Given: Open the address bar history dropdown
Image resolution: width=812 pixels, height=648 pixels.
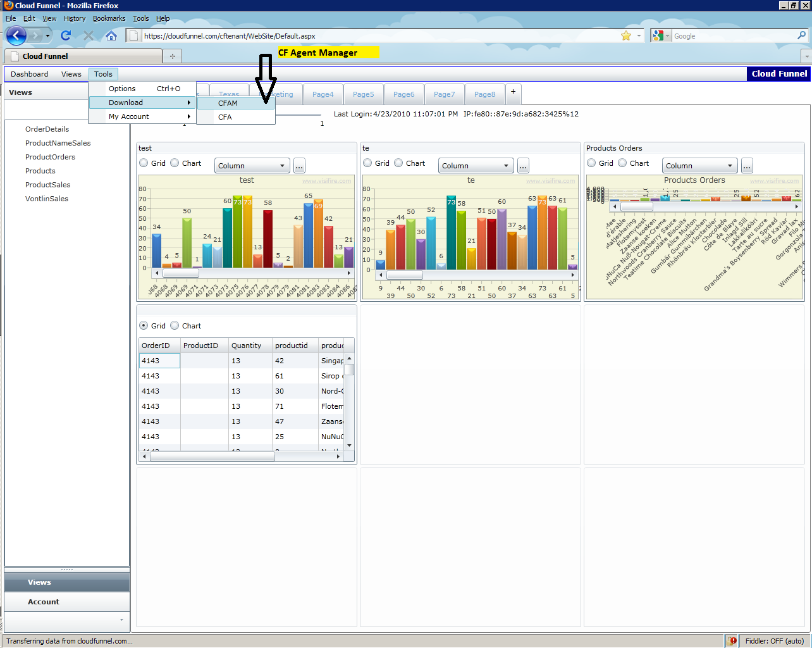Looking at the screenshot, I should click(639, 36).
